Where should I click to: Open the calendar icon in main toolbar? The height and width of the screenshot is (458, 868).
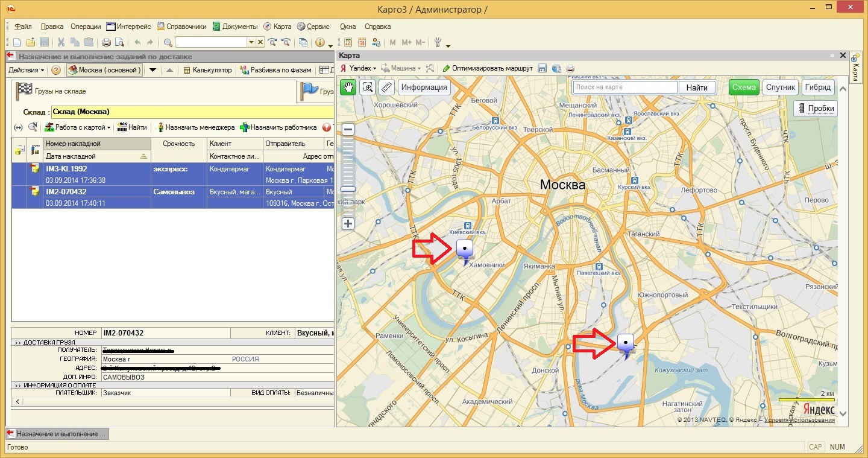362,42
